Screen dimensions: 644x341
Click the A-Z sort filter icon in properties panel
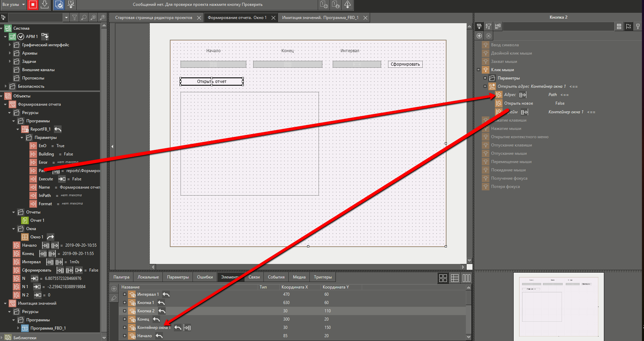point(488,26)
